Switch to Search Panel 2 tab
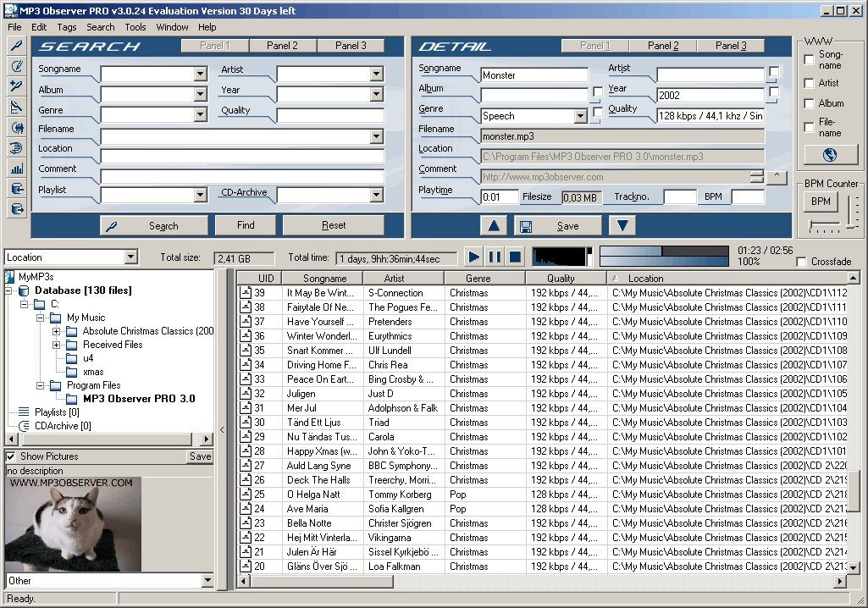 click(282, 46)
